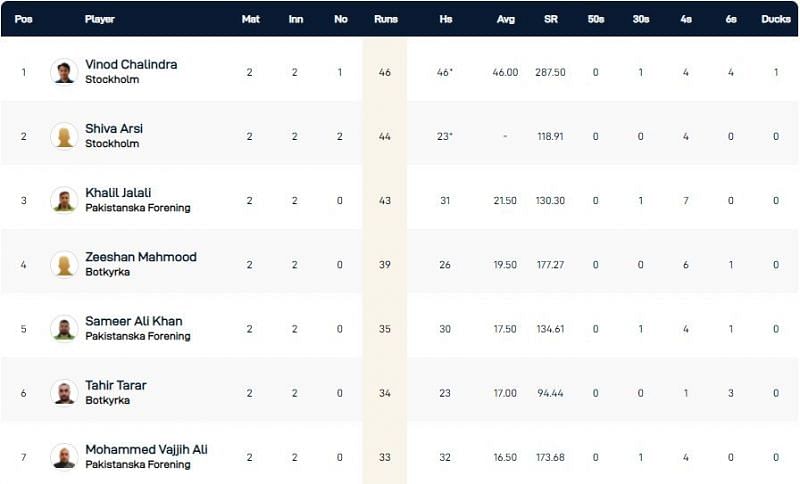This screenshot has height=484, width=800.
Task: Click Zeeshan Mahmood's avatar icon
Action: (64, 264)
